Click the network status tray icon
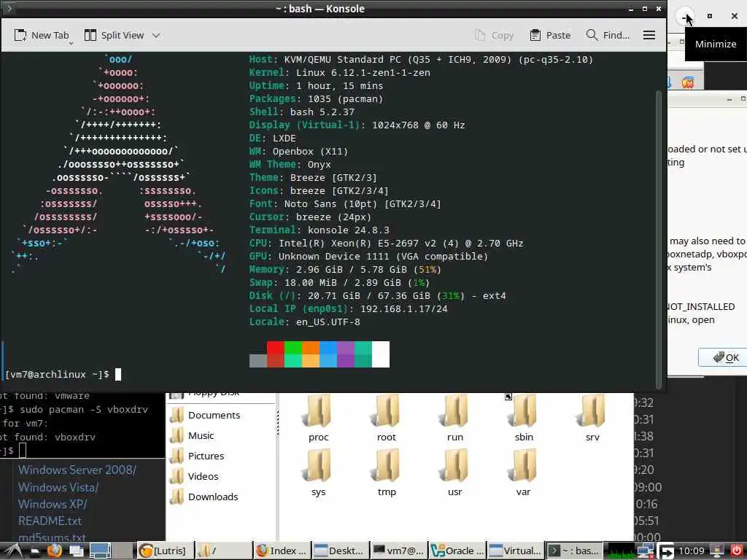 (646, 551)
